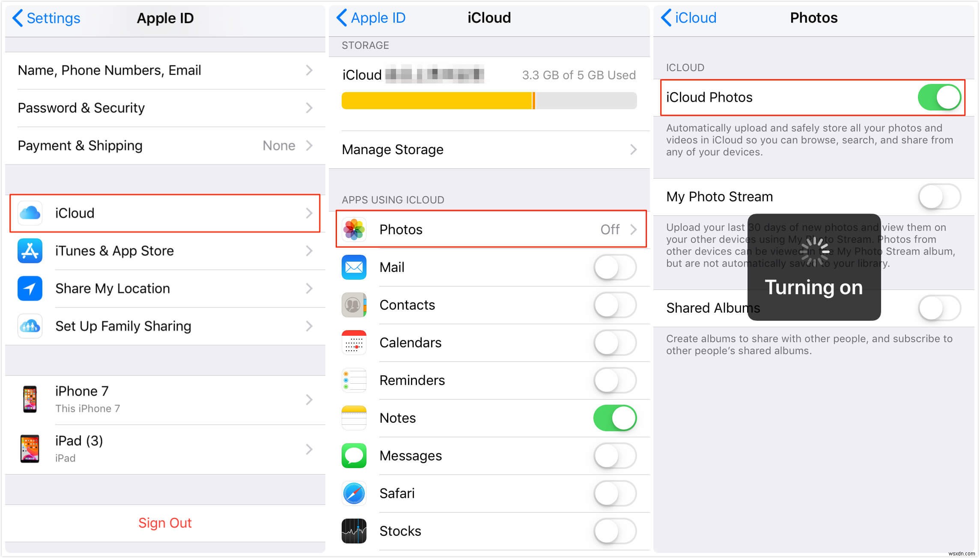Image resolution: width=980 pixels, height=558 pixels.
Task: Select Photos from Apps Using iCloud
Action: [x=489, y=229]
